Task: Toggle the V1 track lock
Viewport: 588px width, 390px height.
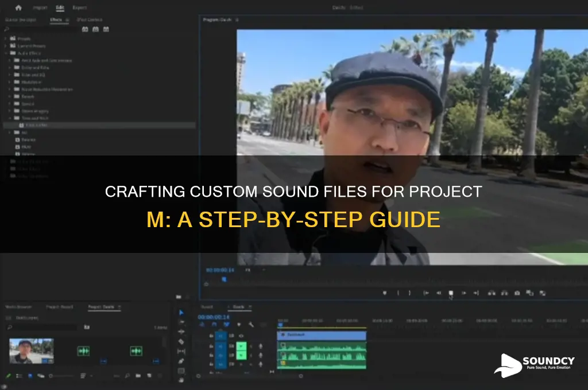Action: pyautogui.click(x=211, y=336)
